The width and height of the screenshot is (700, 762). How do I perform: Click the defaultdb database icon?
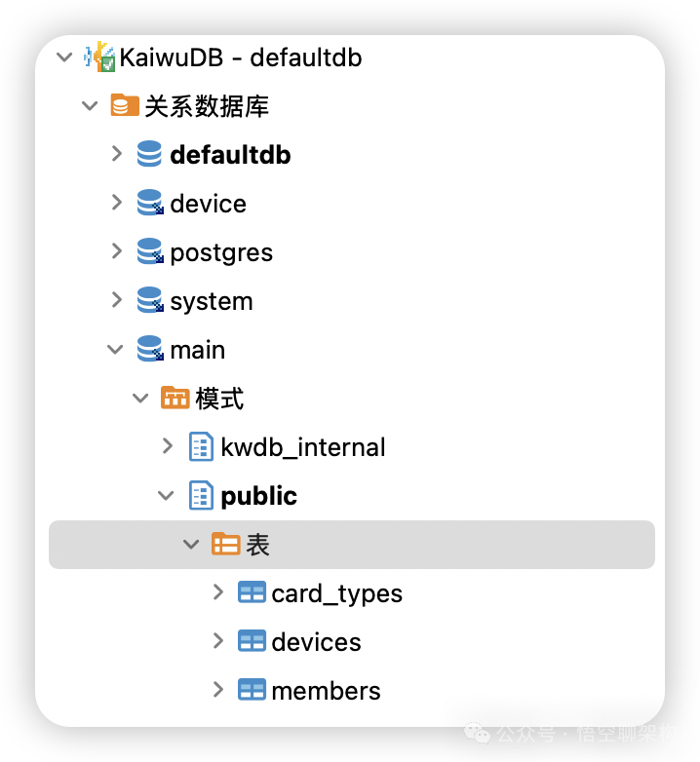(x=149, y=154)
